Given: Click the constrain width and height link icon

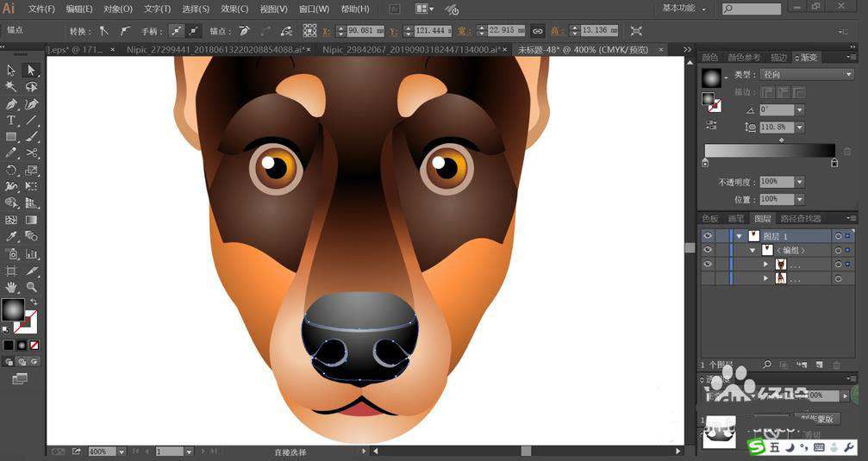Looking at the screenshot, I should (537, 31).
